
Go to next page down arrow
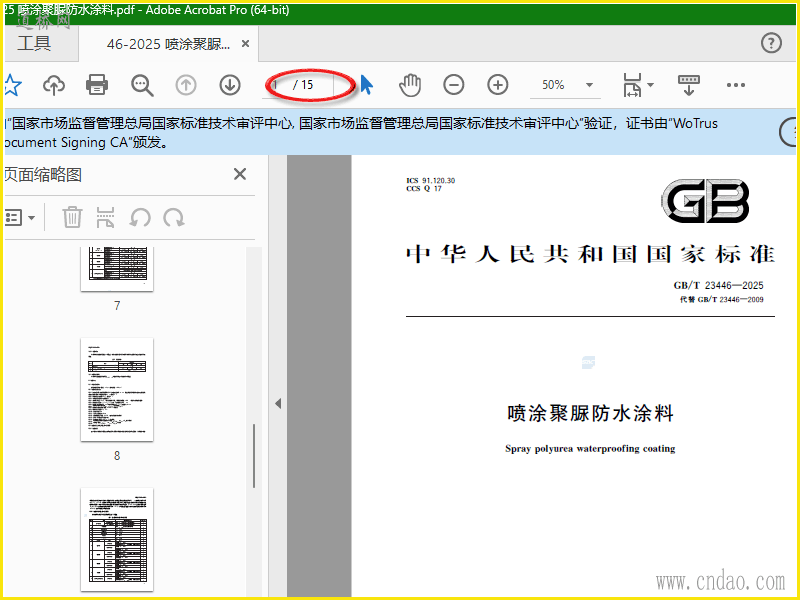pos(230,85)
